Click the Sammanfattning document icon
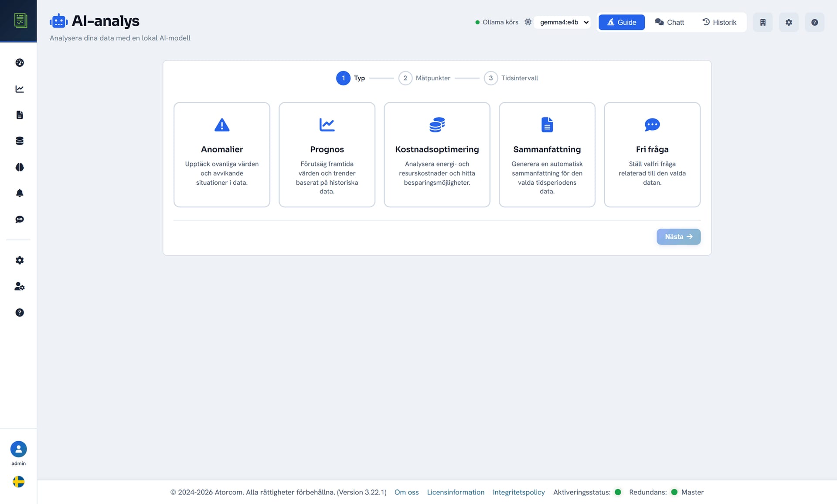The image size is (837, 504). (x=547, y=125)
